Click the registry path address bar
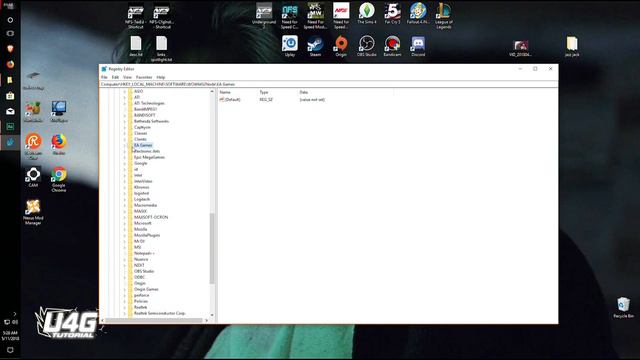Image resolution: width=640 pixels, height=360 pixels. pyautogui.click(x=329, y=84)
